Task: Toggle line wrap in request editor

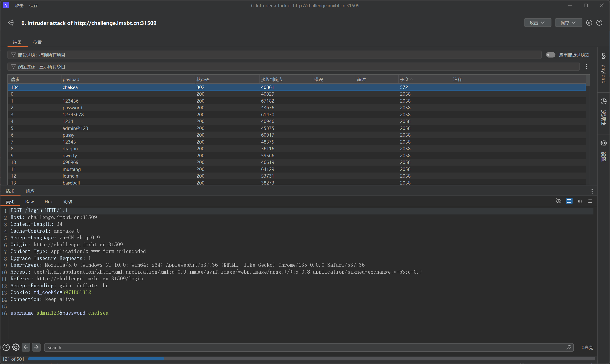Action: [x=569, y=201]
